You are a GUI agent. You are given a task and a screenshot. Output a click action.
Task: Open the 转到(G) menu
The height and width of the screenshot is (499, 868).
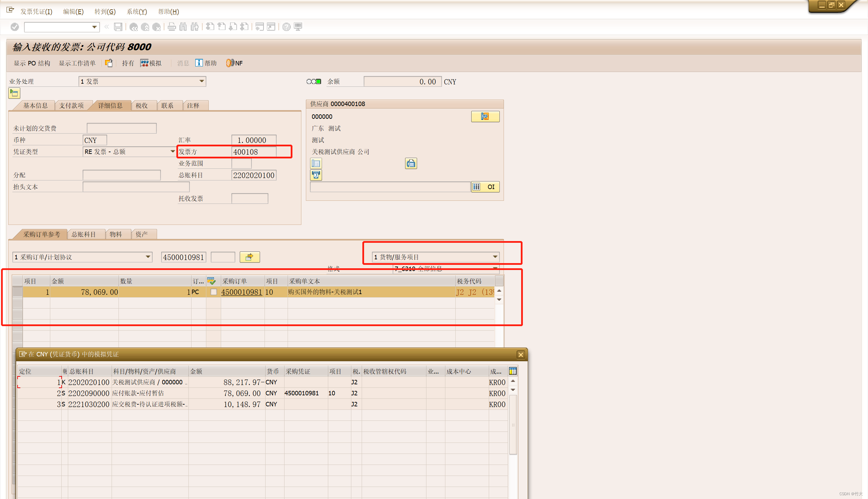pos(105,12)
